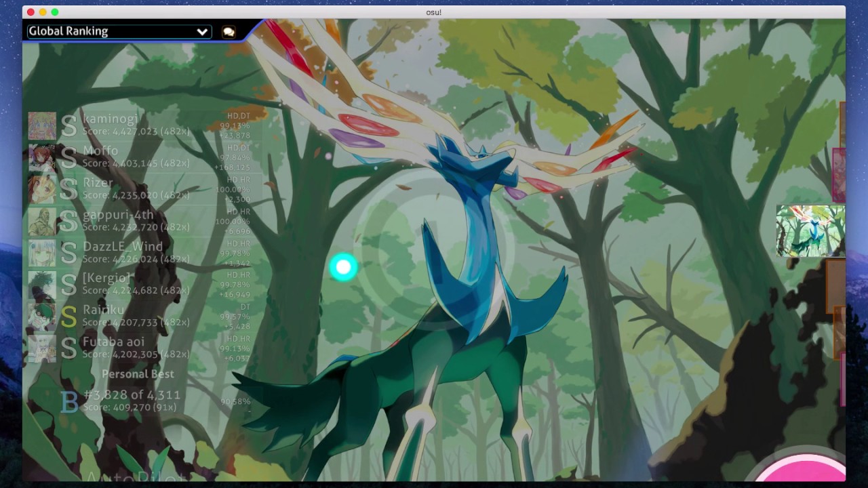Select player name kaminogi

(x=111, y=119)
